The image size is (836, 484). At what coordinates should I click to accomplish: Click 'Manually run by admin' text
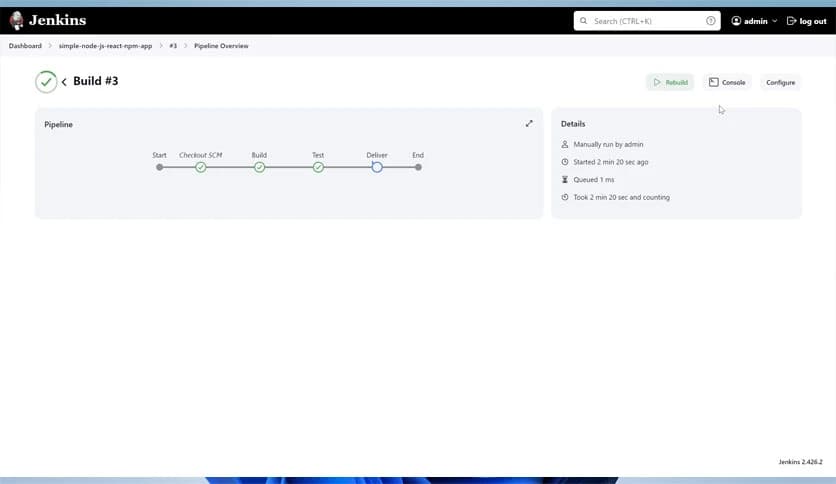tap(608, 144)
